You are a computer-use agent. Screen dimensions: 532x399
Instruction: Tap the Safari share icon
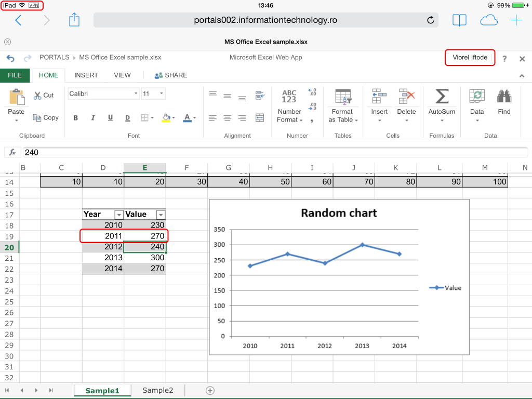point(74,20)
